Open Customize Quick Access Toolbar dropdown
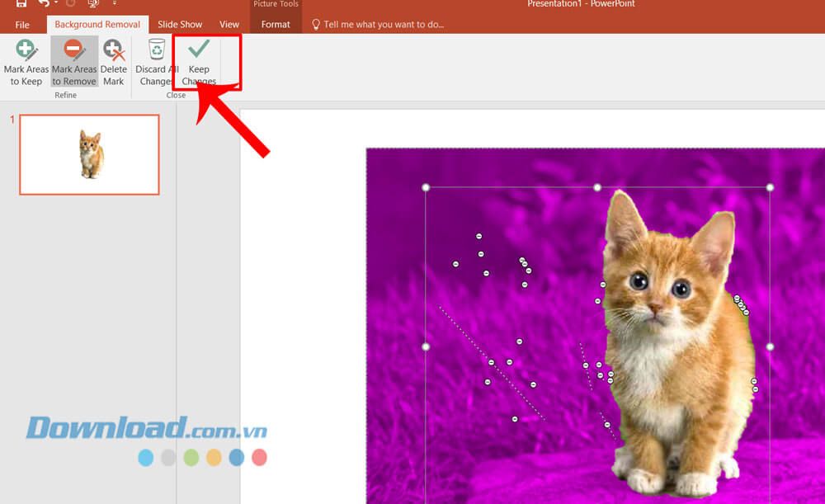This screenshot has height=504, width=825. (114, 3)
